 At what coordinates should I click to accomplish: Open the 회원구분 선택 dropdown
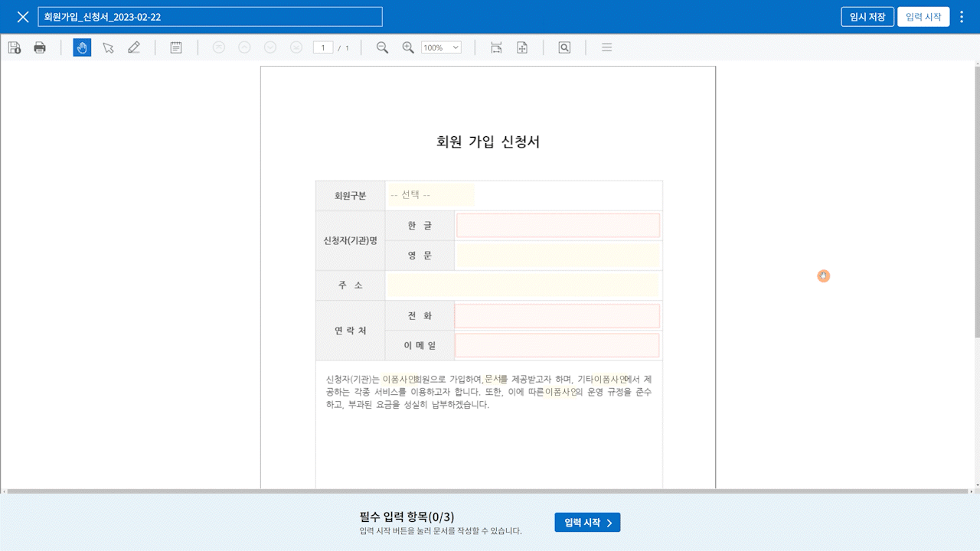(430, 195)
